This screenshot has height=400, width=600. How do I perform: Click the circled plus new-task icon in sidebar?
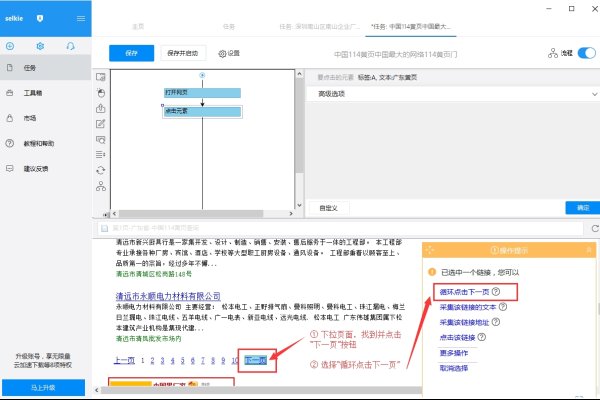click(10, 46)
